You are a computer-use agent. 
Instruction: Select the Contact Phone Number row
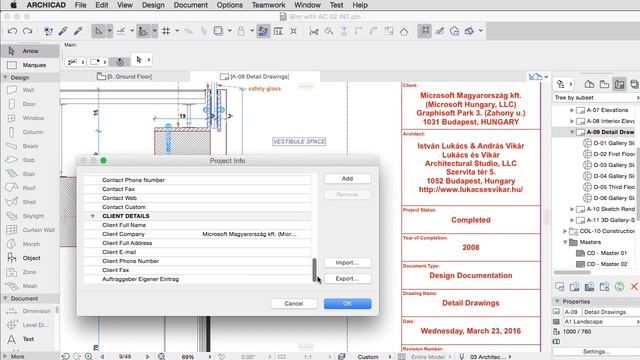pyautogui.click(x=197, y=180)
